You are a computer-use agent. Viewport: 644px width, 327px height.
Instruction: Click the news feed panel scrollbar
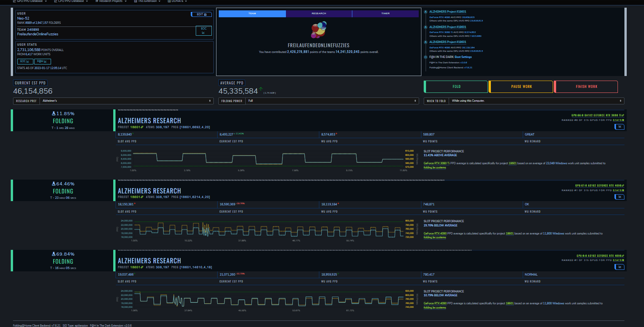pos(626,41)
